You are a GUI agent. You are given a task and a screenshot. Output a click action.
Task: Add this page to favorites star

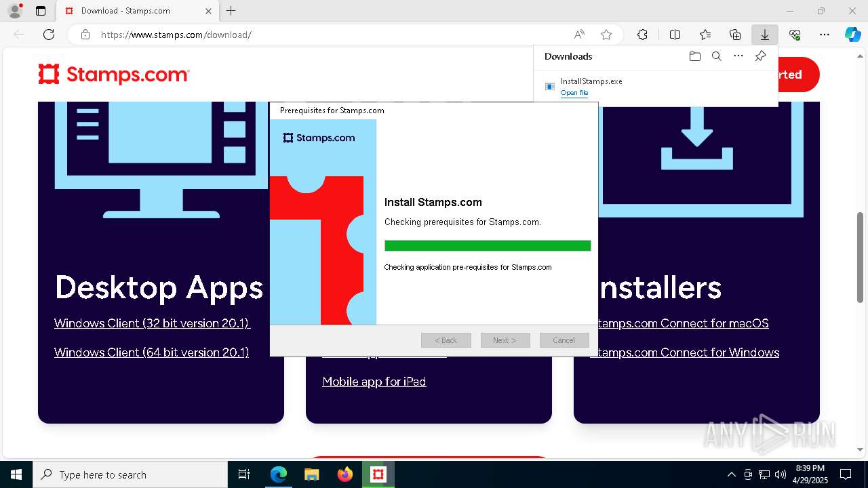click(606, 35)
